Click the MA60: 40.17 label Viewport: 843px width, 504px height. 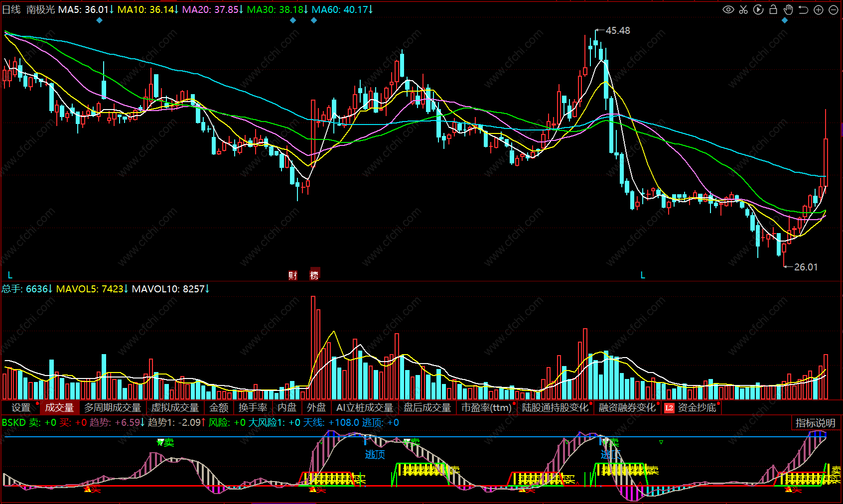pyautogui.click(x=342, y=9)
